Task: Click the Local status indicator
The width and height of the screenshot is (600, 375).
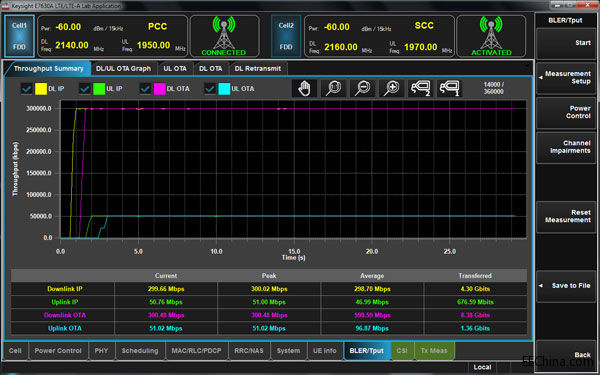Action: 482,367
